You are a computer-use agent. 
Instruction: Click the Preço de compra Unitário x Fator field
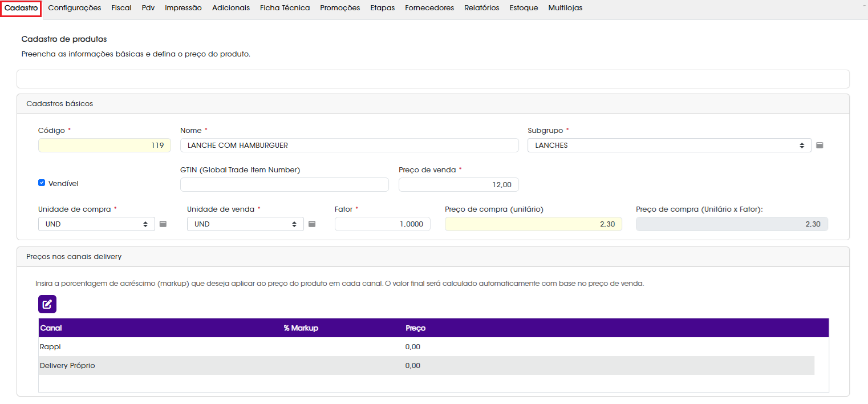click(732, 224)
